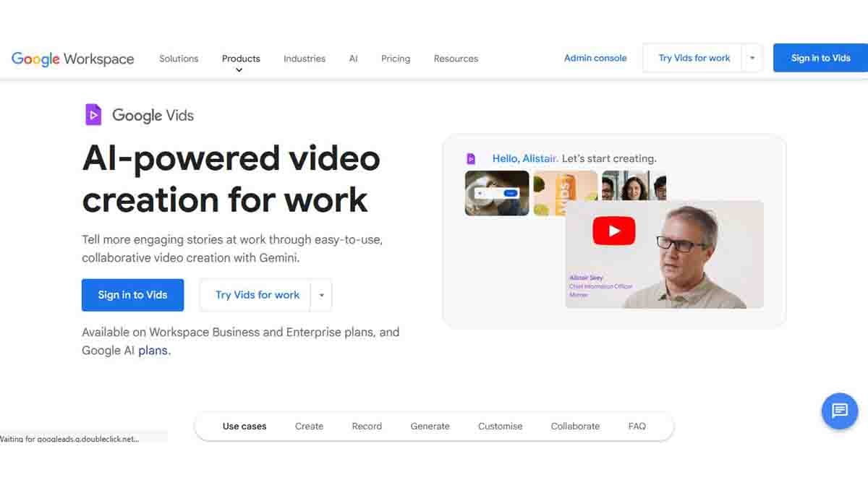Click the Google Vids purple play icon

click(93, 114)
